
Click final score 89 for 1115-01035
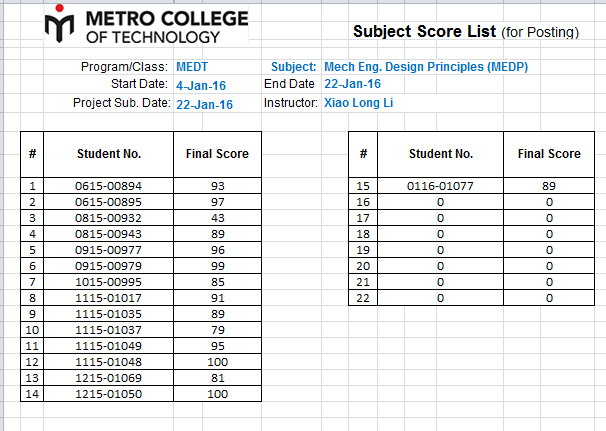[217, 314]
